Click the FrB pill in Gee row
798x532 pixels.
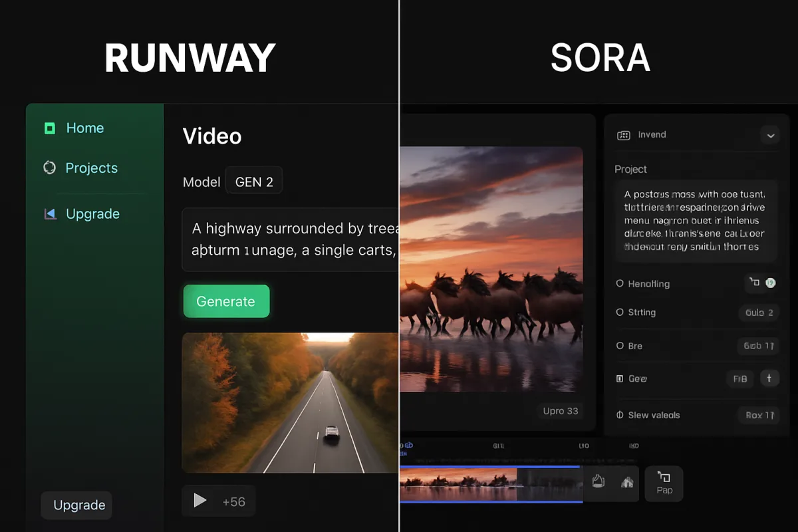pyautogui.click(x=740, y=378)
